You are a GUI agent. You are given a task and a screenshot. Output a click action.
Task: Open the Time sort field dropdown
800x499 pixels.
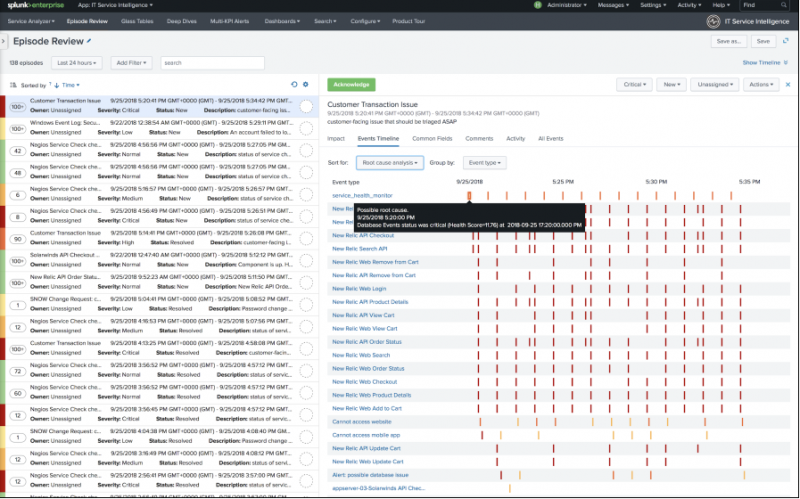(x=70, y=85)
